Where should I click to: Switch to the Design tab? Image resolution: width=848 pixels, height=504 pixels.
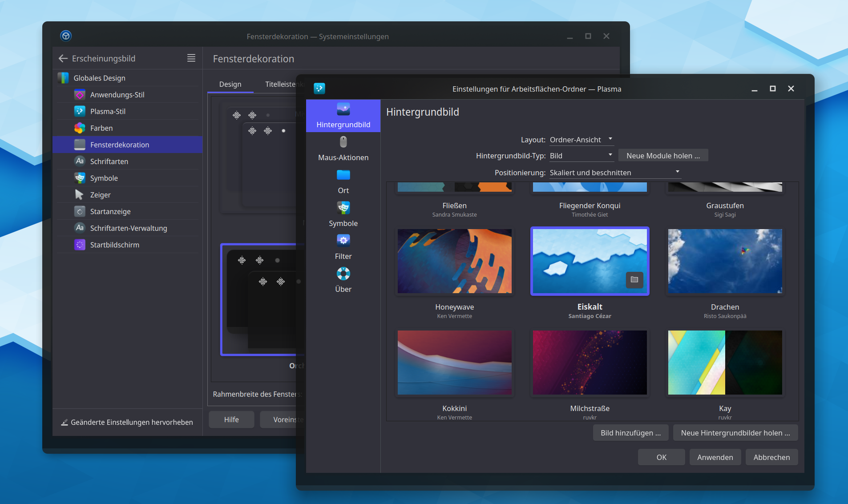[230, 84]
